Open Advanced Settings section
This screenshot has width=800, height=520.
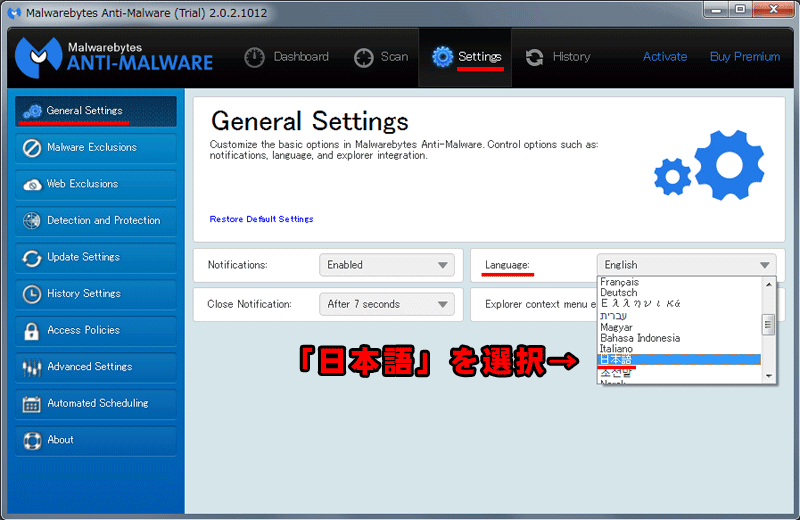pos(96,367)
